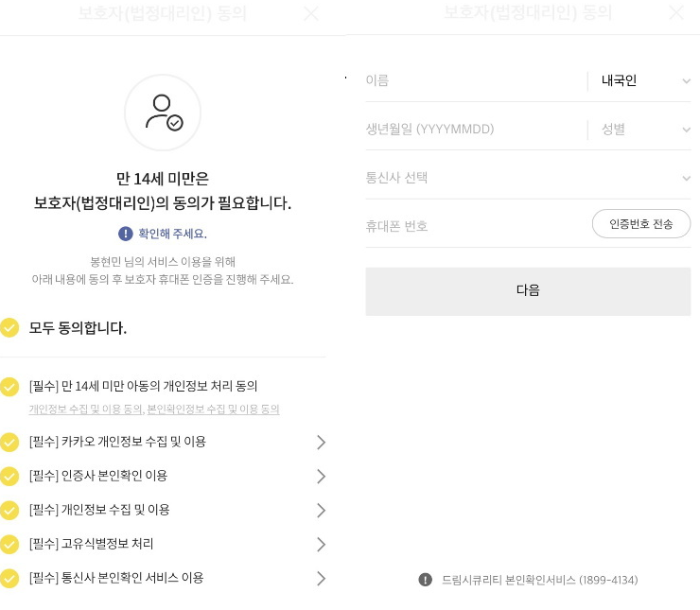The height and width of the screenshot is (610, 700).
Task: Click the info icon beside 드림시큐리티 본인확인서비스
Action: pos(426,580)
